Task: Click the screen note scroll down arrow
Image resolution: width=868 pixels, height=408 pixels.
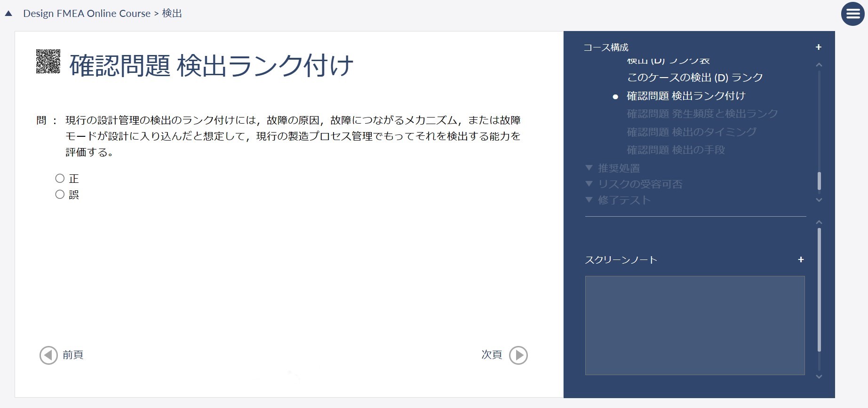Action: [x=819, y=377]
